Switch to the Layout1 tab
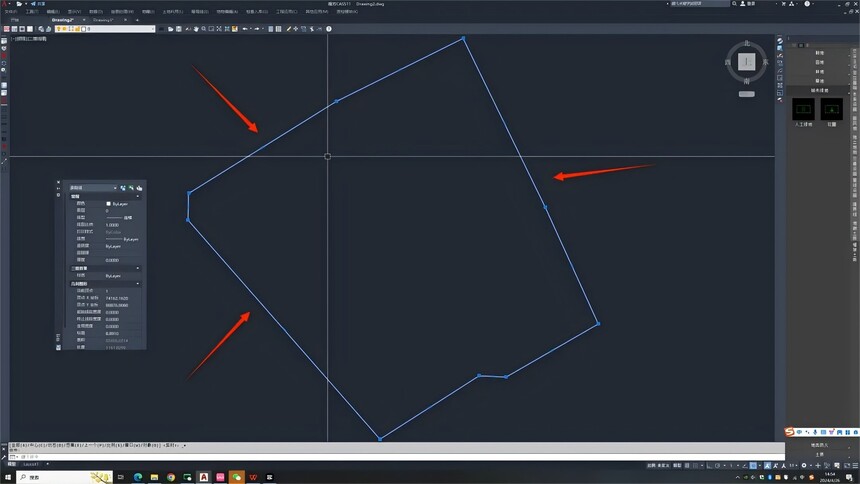 tap(31, 464)
